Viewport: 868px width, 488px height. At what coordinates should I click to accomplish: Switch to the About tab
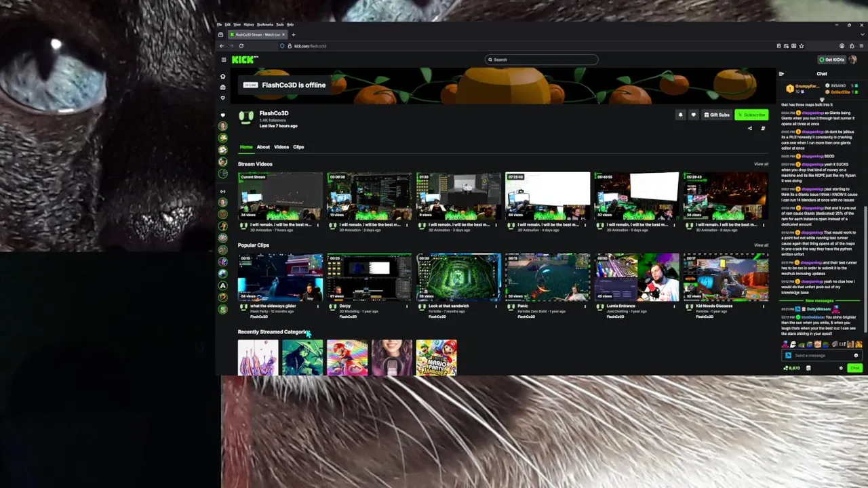263,147
